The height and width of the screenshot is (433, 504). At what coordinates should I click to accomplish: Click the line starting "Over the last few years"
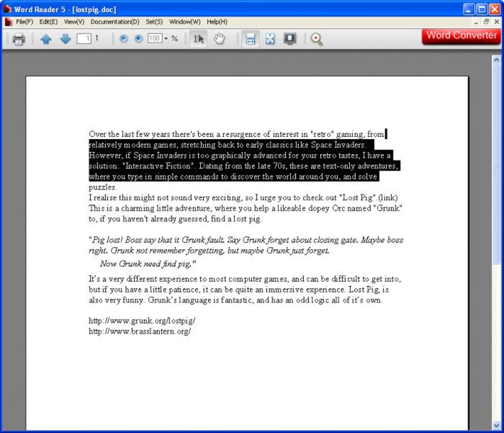coord(236,134)
